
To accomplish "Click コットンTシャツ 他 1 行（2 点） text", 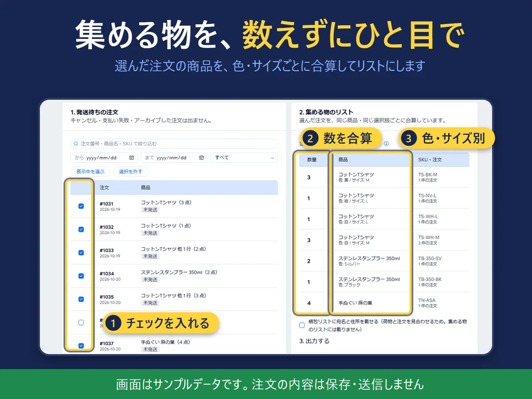I will pos(174,249).
